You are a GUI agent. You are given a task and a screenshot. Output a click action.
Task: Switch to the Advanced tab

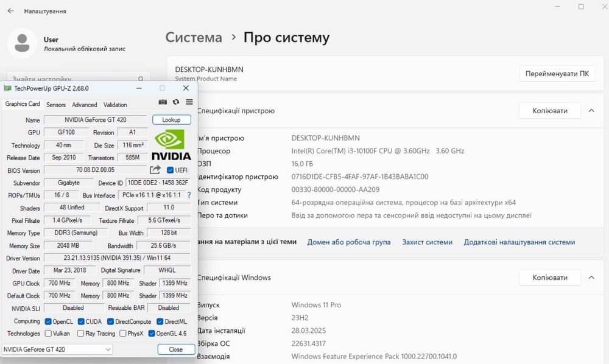tap(84, 105)
